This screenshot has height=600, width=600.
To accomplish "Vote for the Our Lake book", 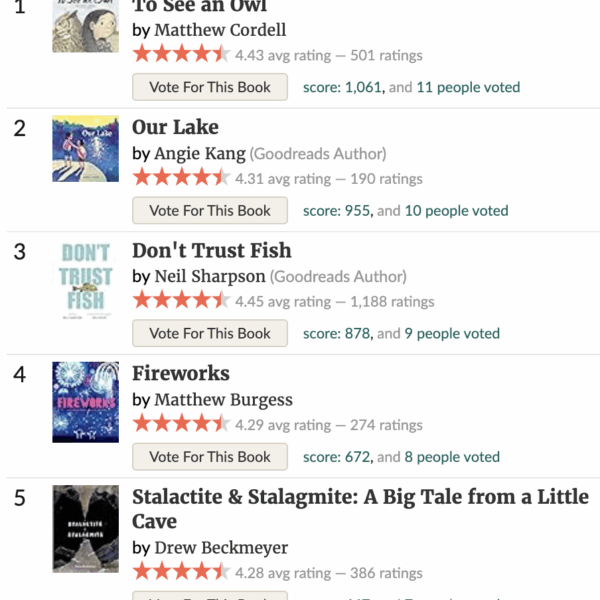I will [210, 210].
